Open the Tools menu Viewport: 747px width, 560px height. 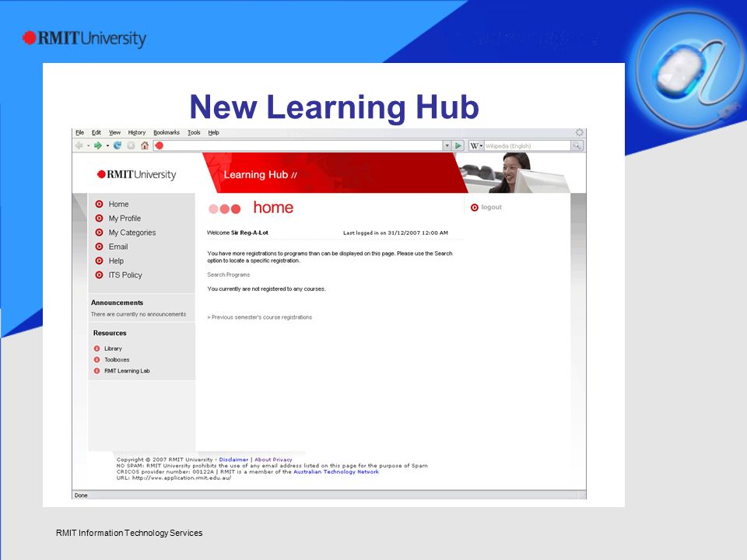[194, 132]
